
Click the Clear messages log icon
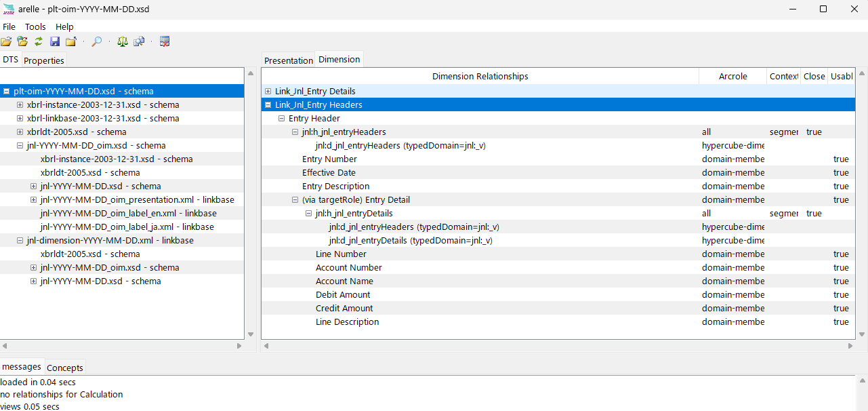tap(165, 41)
